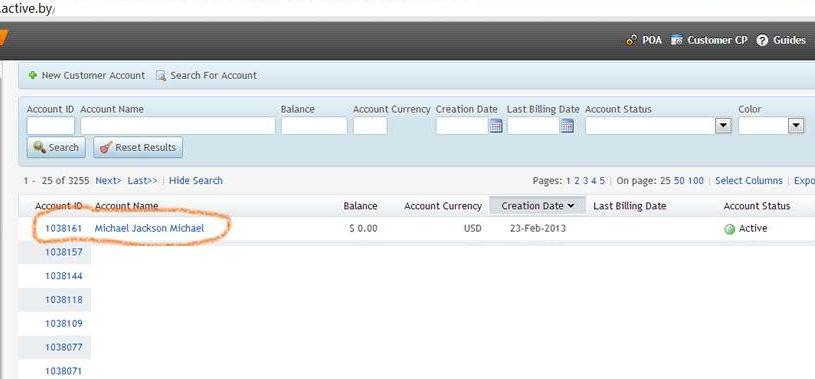Open account ID 1038071
815x379 pixels.
63,371
